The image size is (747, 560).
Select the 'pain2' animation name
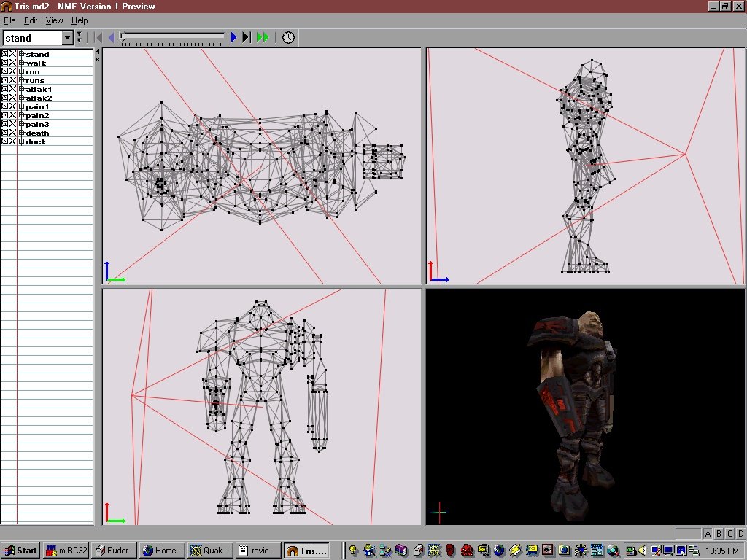click(37, 115)
